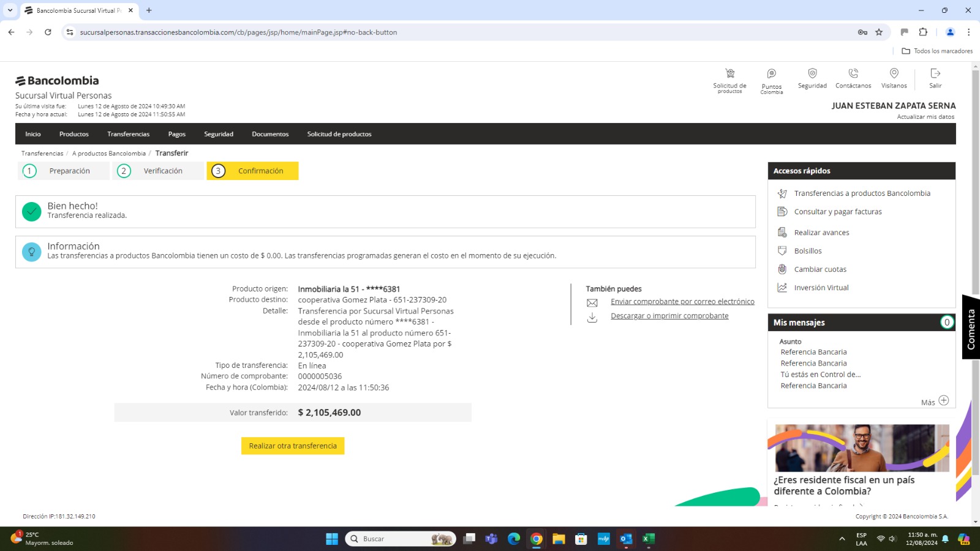This screenshot has width=980, height=551.
Task: Open the Contáctanos phone icon
Action: [853, 73]
